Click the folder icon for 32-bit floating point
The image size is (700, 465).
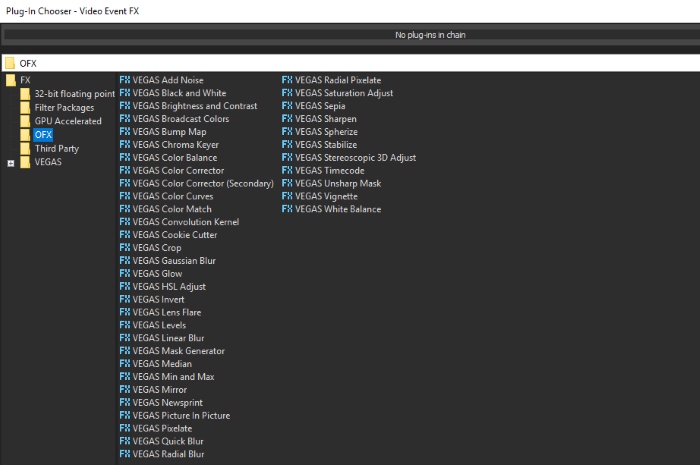tap(25, 94)
